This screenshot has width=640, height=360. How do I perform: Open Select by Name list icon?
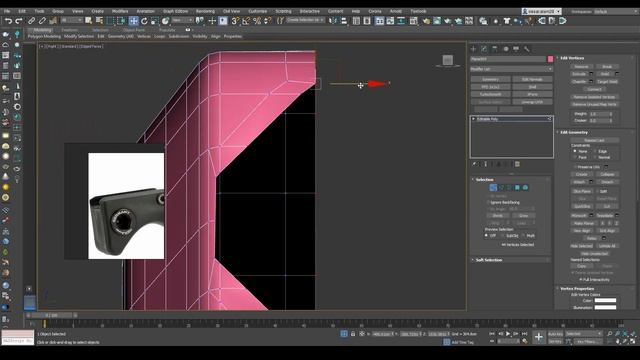coord(99,20)
